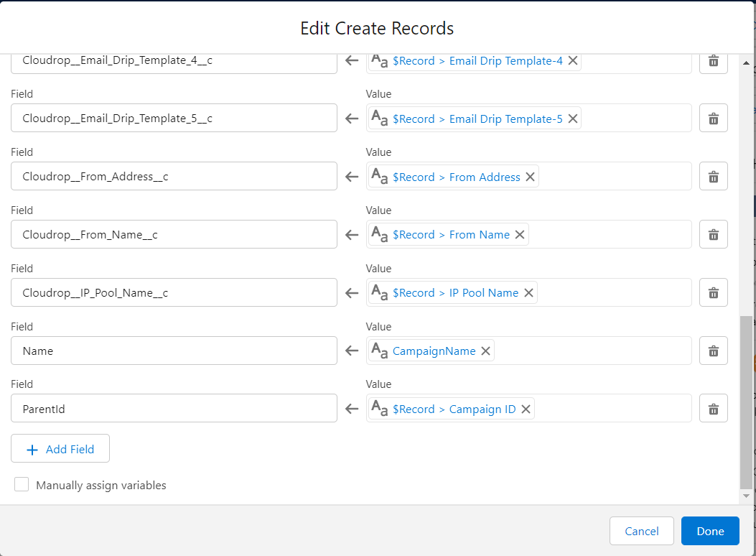Click the scrollbar up arrow

[x=747, y=62]
